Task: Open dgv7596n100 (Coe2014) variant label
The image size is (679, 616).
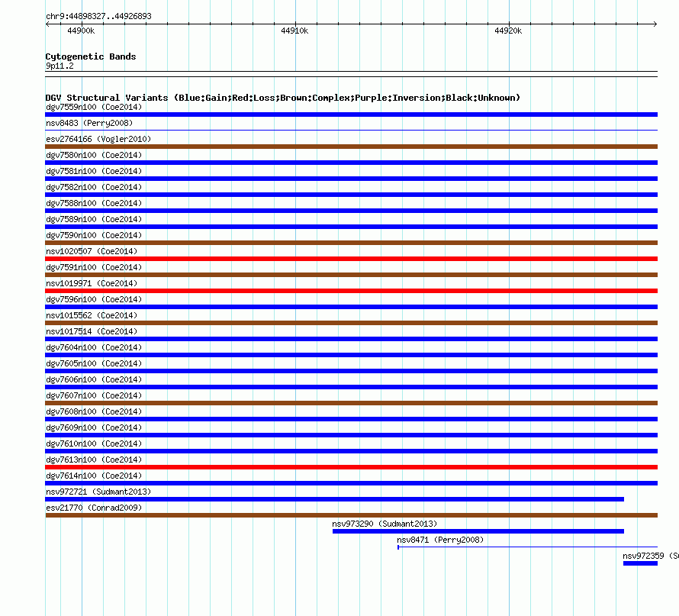Action: tap(94, 299)
